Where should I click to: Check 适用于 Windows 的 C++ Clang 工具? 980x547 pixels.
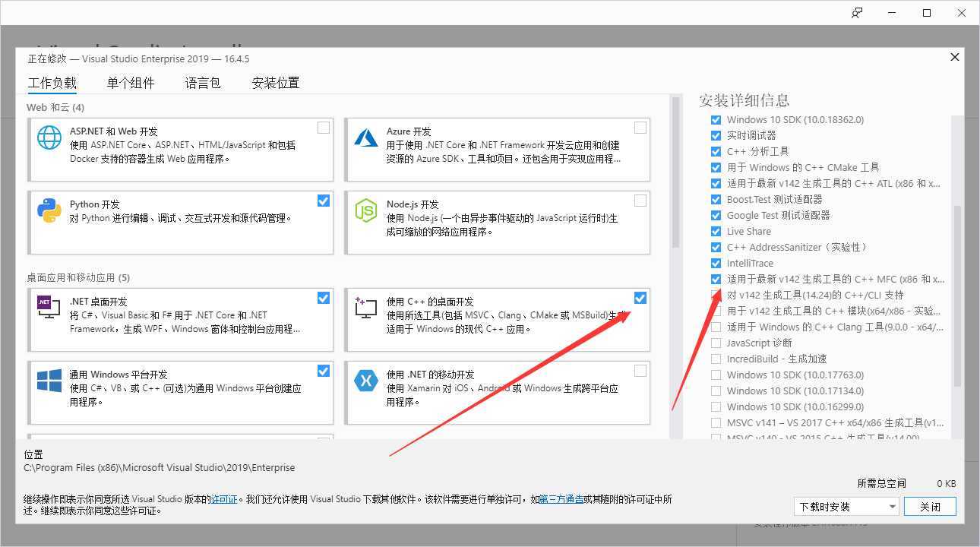tap(716, 327)
